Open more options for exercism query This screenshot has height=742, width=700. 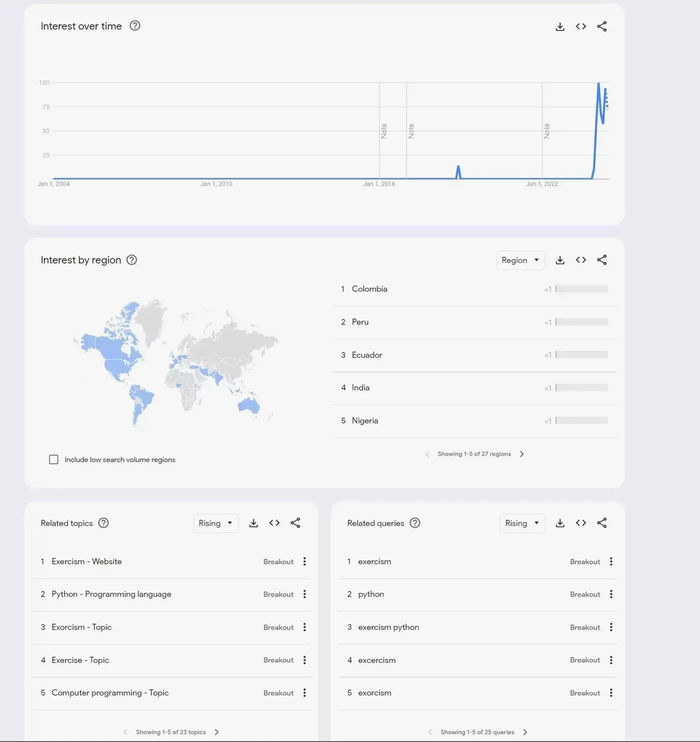[611, 562]
